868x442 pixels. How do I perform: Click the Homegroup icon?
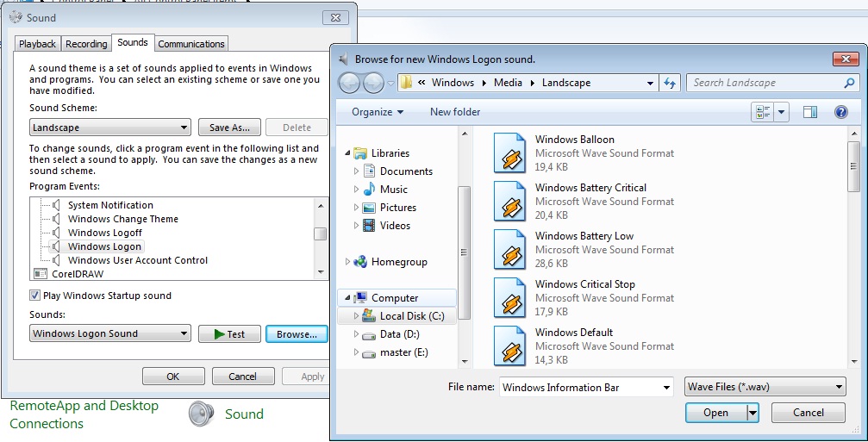click(360, 262)
